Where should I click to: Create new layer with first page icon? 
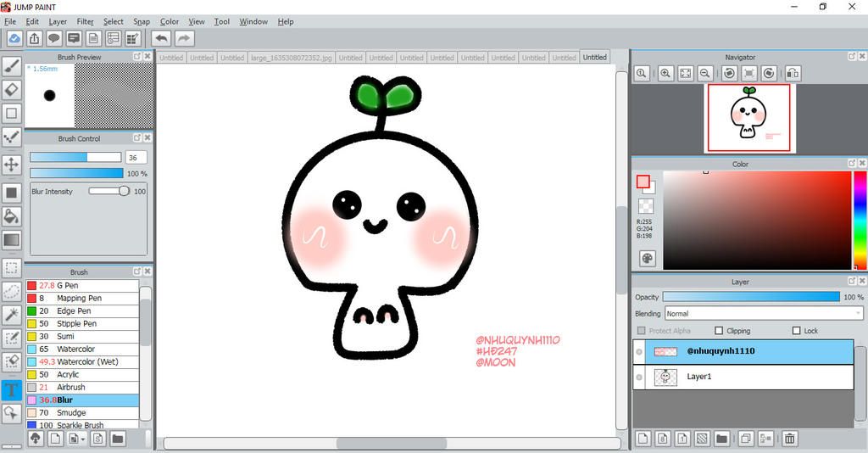click(643, 439)
